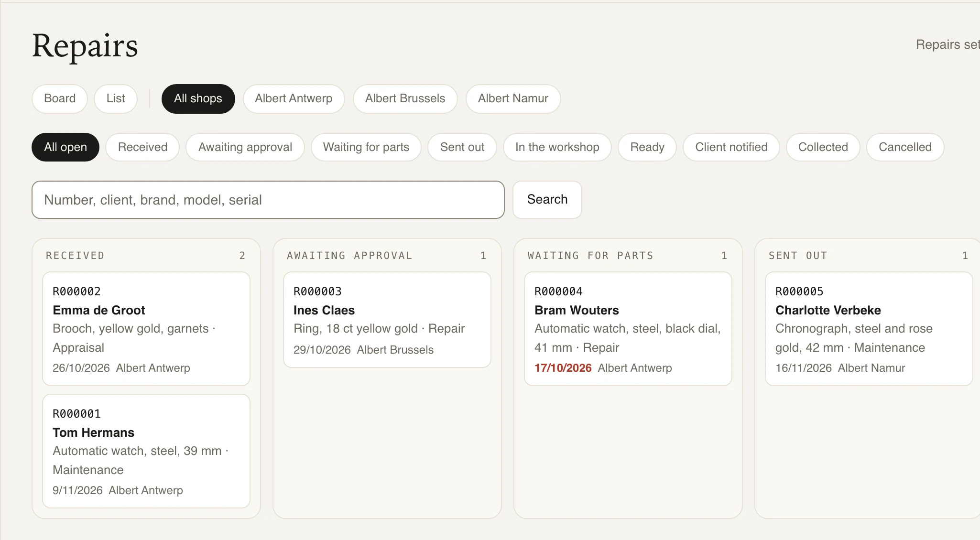Switch to List view
Viewport: 980px width, 540px height.
pyautogui.click(x=116, y=98)
